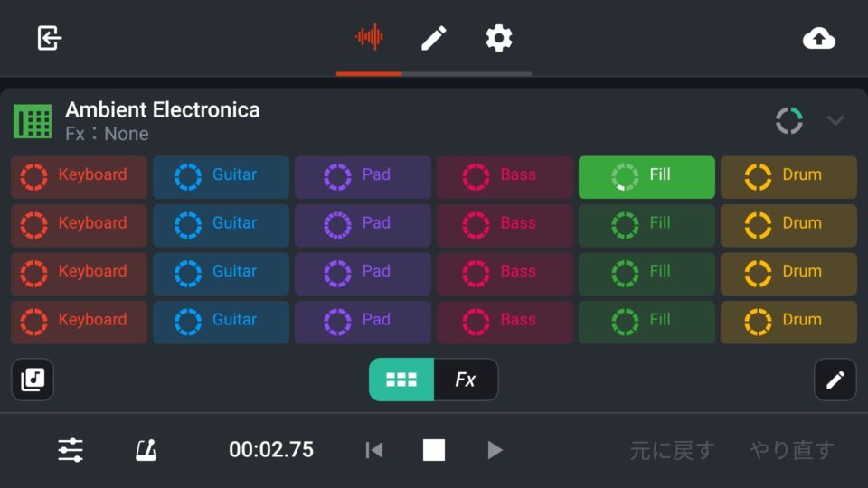This screenshot has height=488, width=868.
Task: Trigger the second-row Drum pad
Action: (x=788, y=225)
